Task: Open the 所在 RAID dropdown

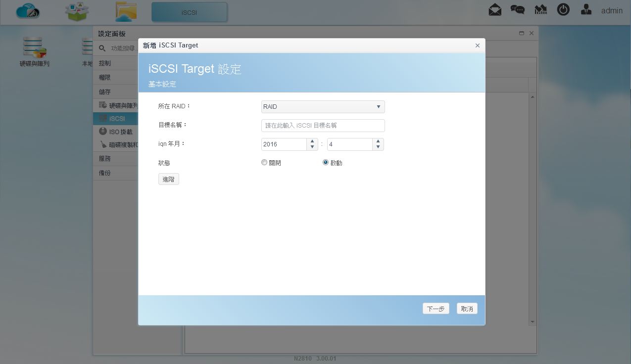Action: tap(323, 107)
